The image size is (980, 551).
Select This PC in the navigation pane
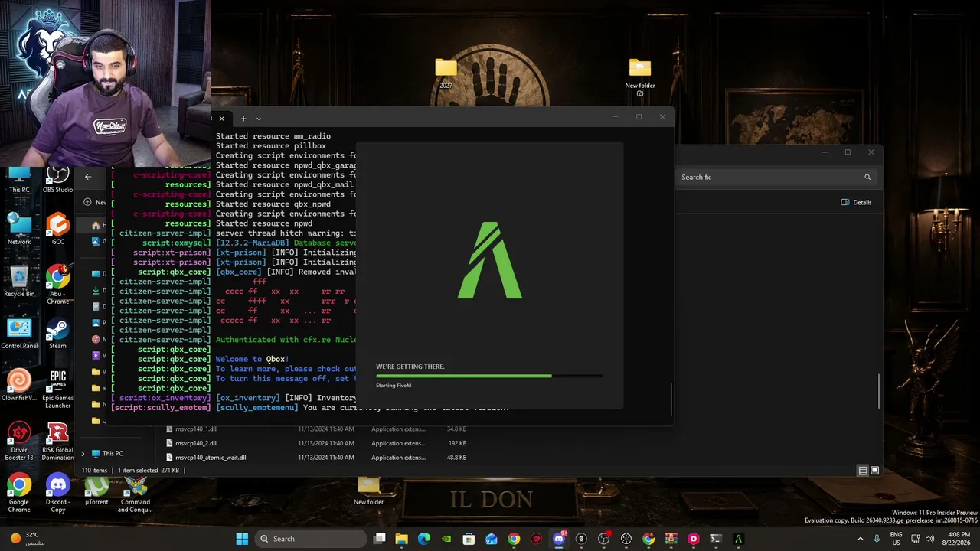pos(107,453)
